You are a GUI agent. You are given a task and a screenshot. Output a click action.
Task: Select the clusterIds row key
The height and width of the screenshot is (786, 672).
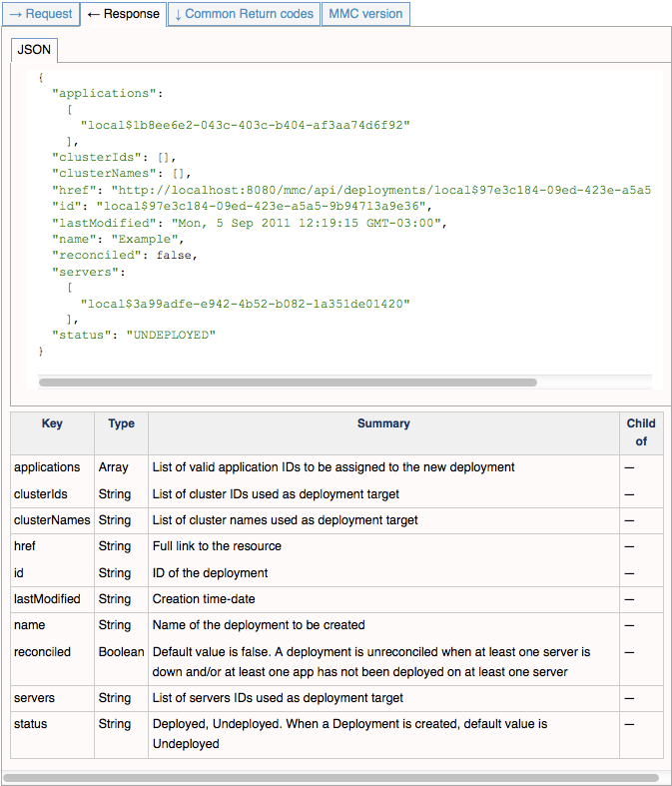click(x=41, y=493)
